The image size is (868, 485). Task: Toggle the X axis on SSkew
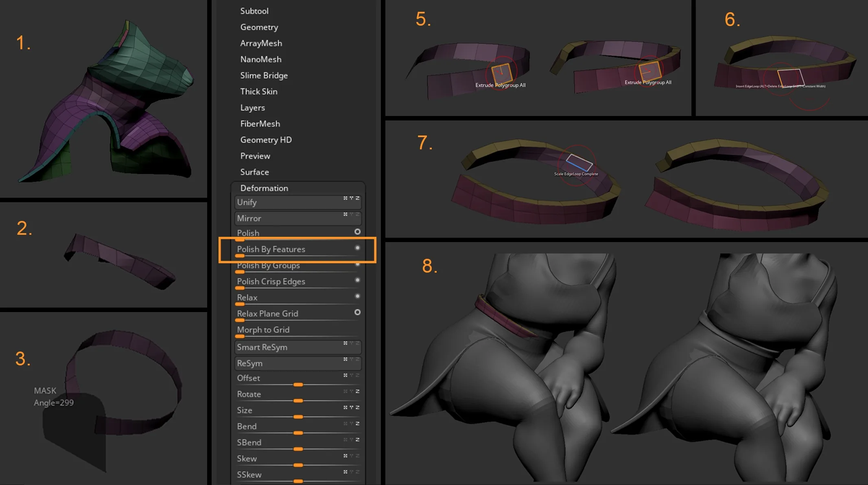(x=345, y=472)
